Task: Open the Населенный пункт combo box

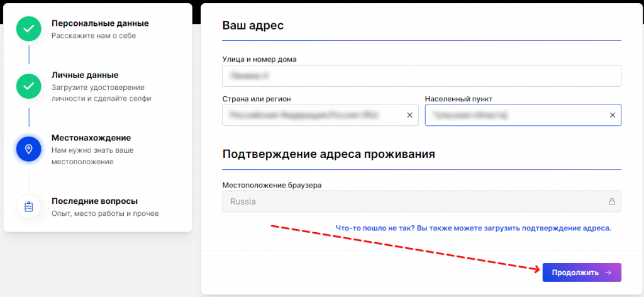Action: (x=513, y=116)
